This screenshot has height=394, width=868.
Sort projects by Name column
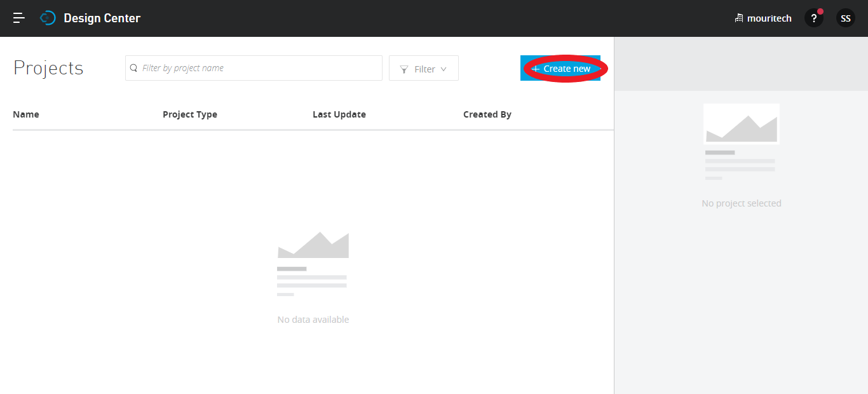[26, 114]
